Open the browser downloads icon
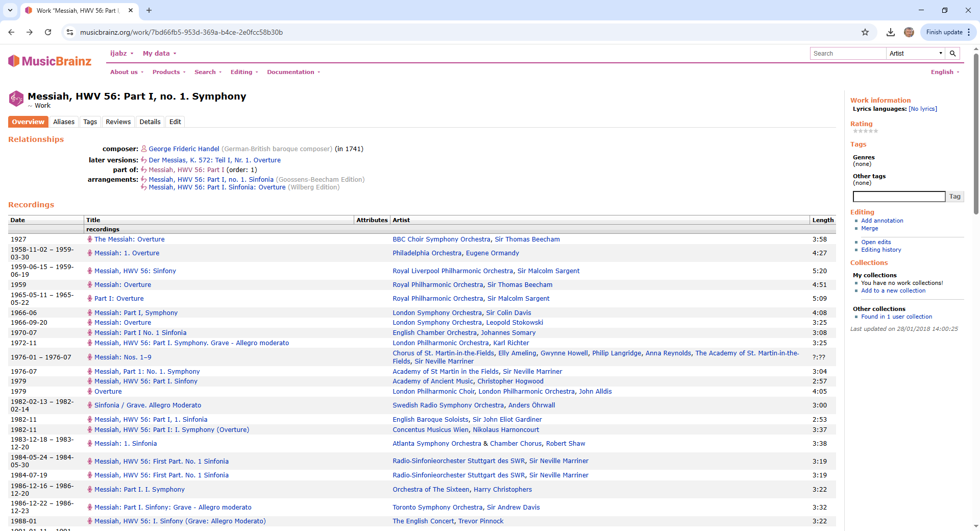The width and height of the screenshot is (980, 531). click(x=891, y=32)
